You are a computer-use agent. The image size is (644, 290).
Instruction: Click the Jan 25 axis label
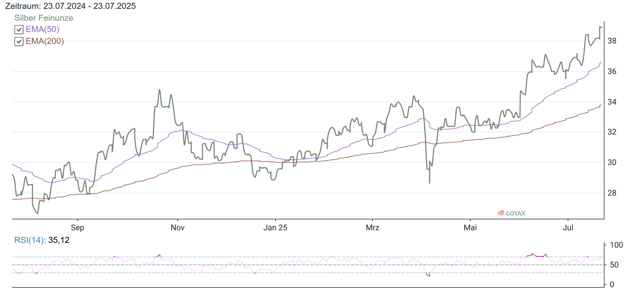[x=275, y=228]
